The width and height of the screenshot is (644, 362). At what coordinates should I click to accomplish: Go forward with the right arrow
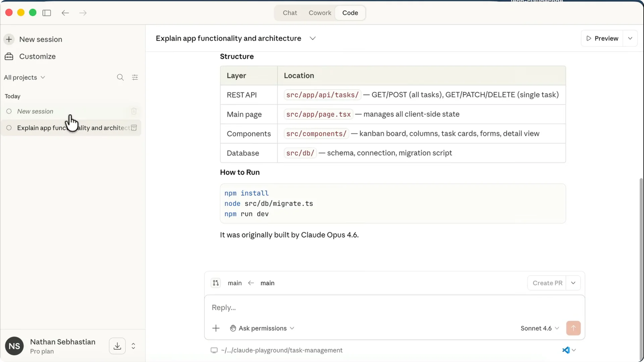coord(83,13)
